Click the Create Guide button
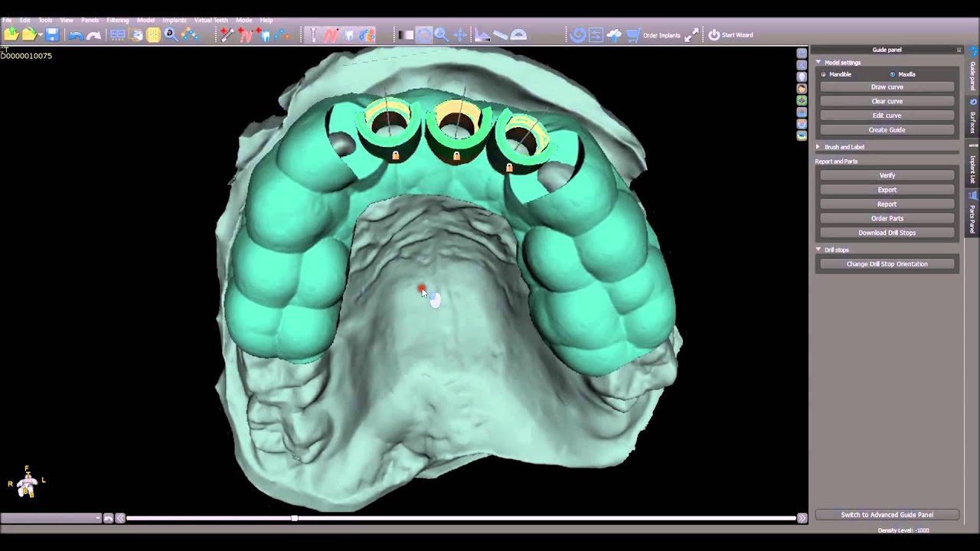 pos(887,129)
